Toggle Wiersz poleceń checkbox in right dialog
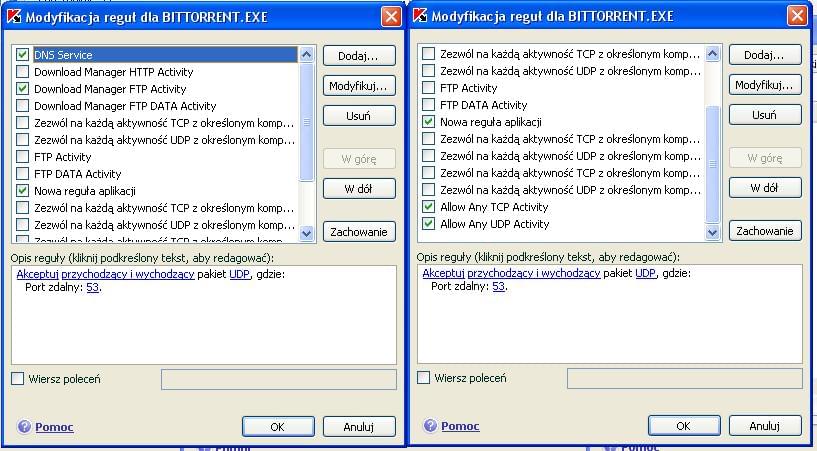This screenshot has width=817, height=451. [424, 378]
